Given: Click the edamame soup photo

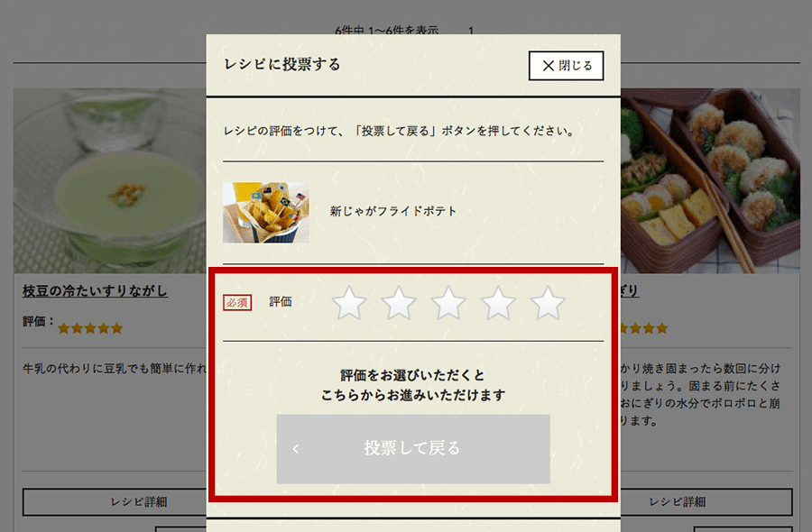Looking at the screenshot, I should click(x=110, y=180).
